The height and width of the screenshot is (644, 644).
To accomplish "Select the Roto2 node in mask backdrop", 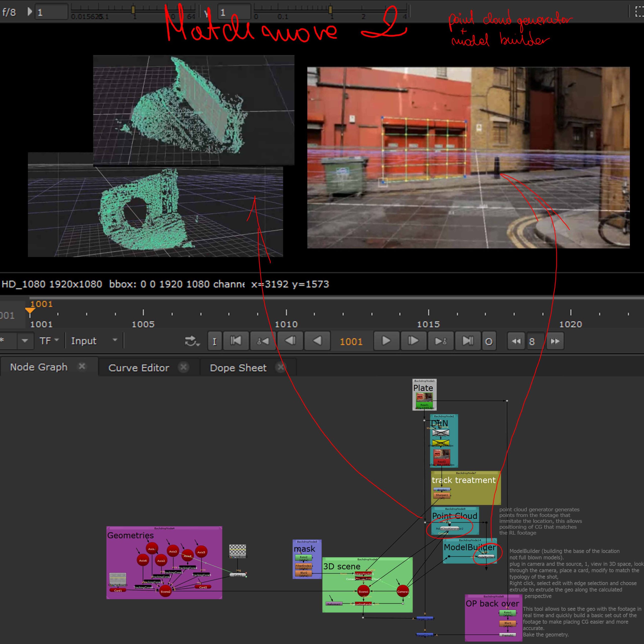I will coord(303,558).
